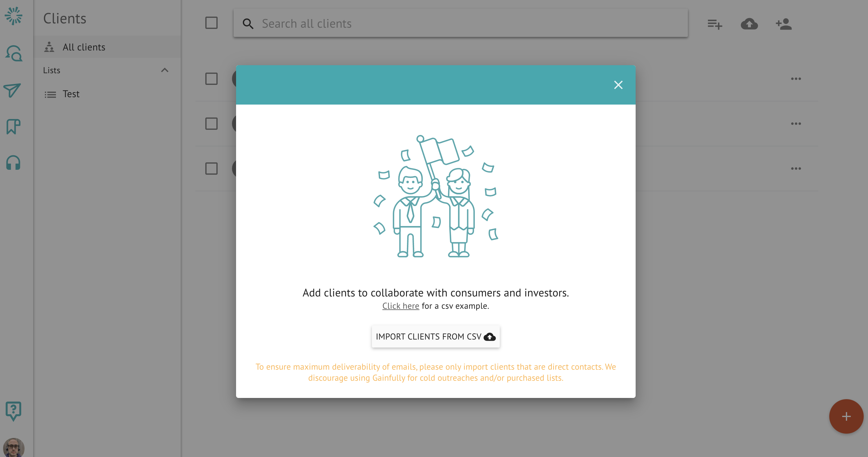Click the add to list icon

tap(715, 24)
